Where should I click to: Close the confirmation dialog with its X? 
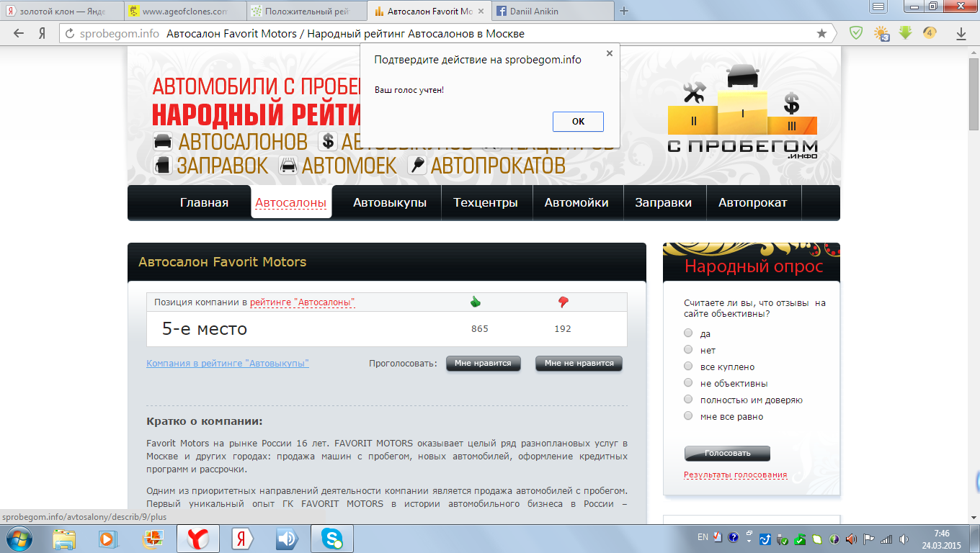pyautogui.click(x=610, y=53)
